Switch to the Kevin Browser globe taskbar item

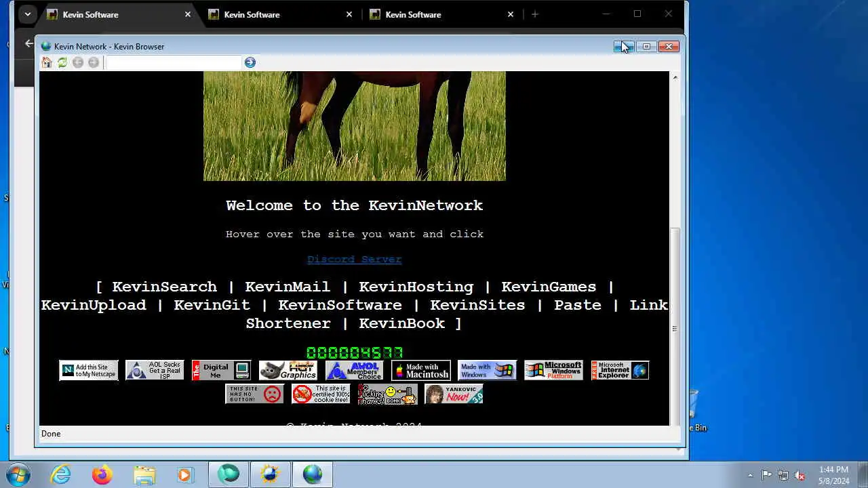pyautogui.click(x=313, y=474)
